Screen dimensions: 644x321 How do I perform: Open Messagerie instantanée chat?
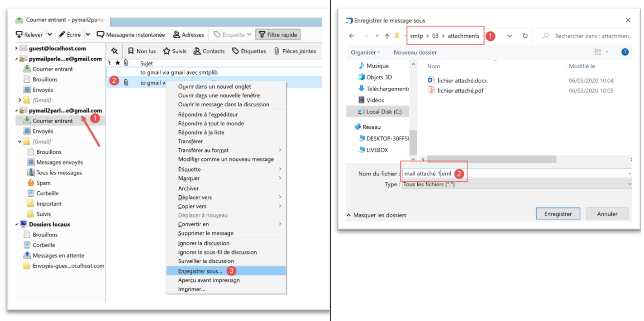click(131, 35)
